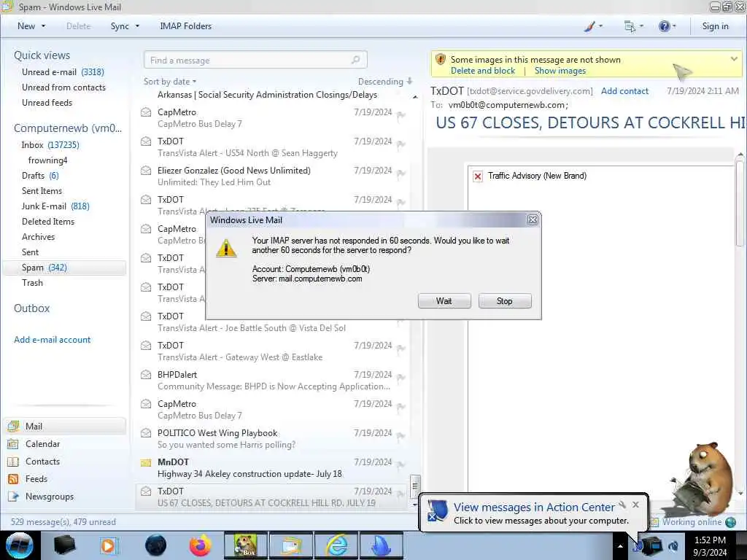The height and width of the screenshot is (560, 747).
Task: Select Unread feeds quick view
Action: pos(47,102)
